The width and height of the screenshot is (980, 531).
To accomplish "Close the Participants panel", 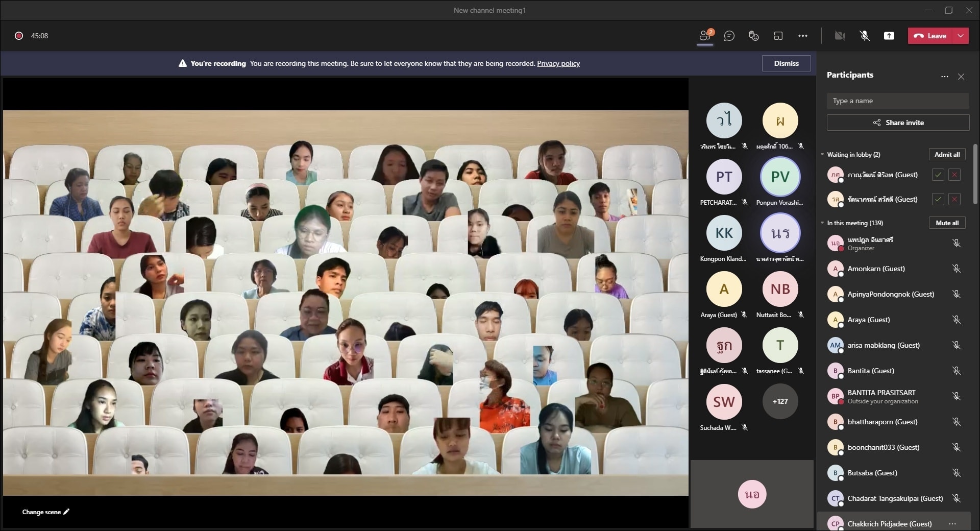I will pos(961,77).
